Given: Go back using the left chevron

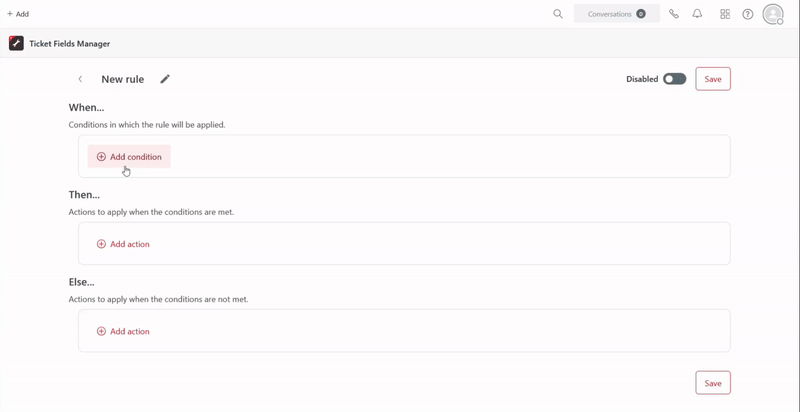Looking at the screenshot, I should [x=80, y=79].
